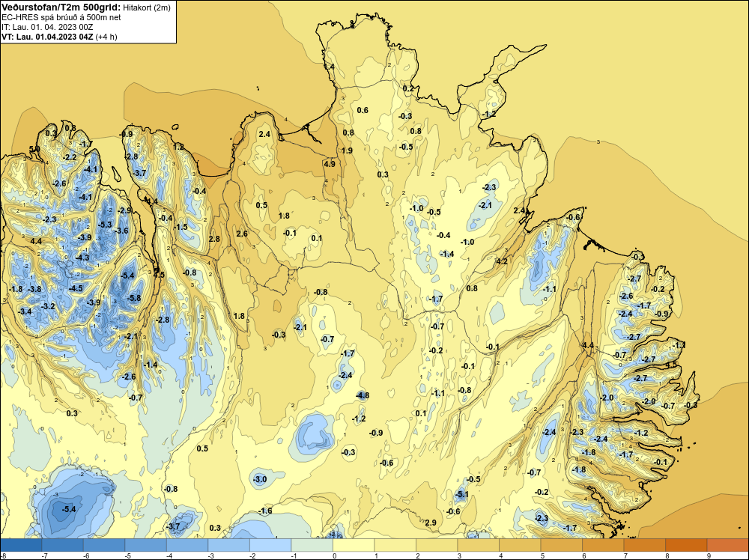Click the 4.9 temperature label

(330, 164)
